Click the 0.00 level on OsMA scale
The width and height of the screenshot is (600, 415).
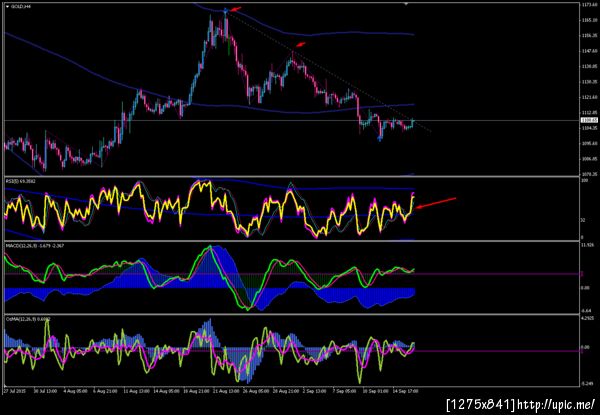(x=585, y=348)
